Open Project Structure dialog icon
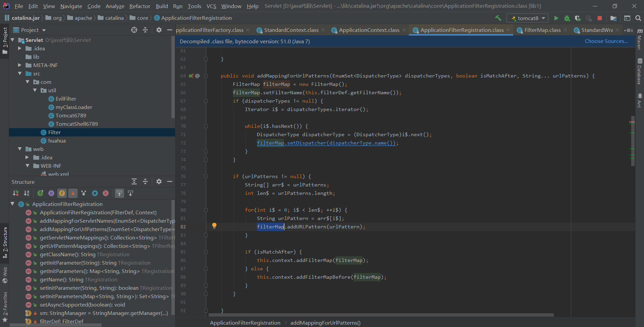This screenshot has height=327, width=644. tap(613, 18)
